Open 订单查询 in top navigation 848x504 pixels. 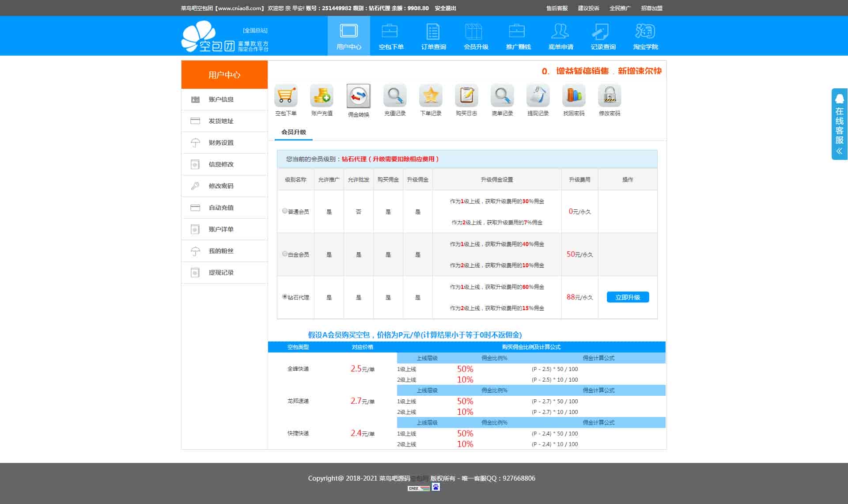pos(433,36)
